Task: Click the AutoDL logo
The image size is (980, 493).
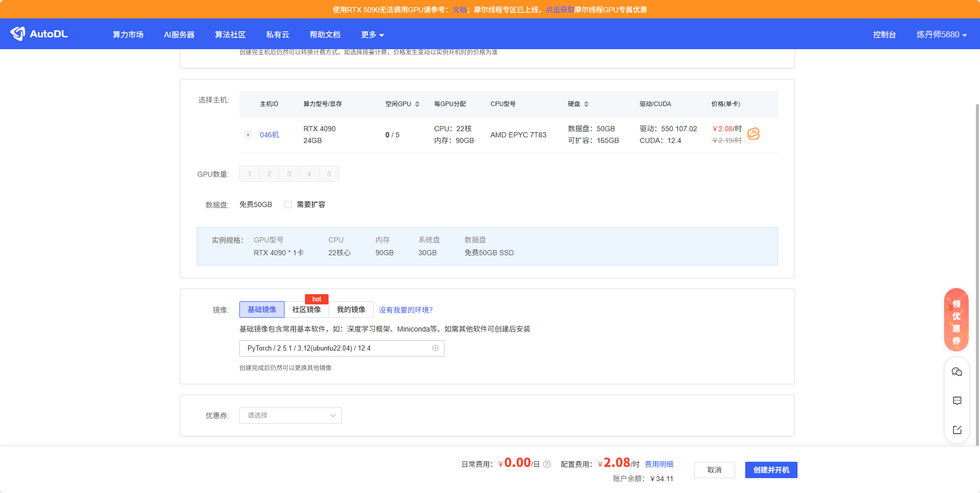Action: pyautogui.click(x=39, y=33)
